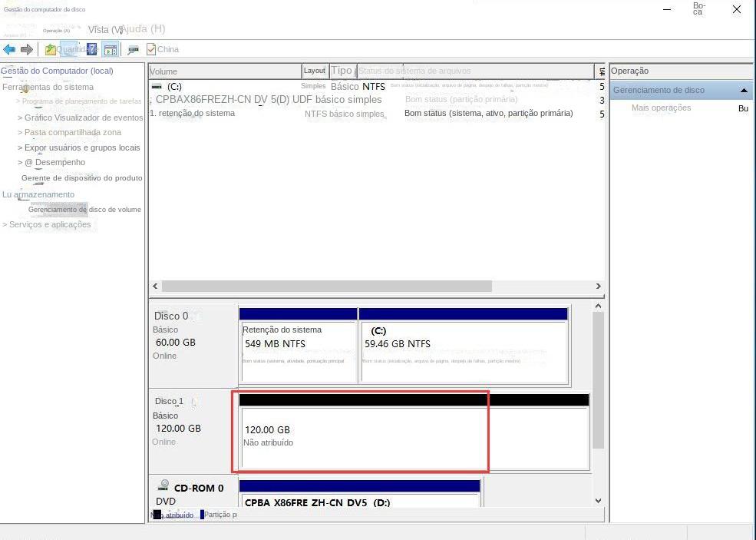Select the Disco 0 header block
The height and width of the screenshot is (540, 756).
coord(193,346)
